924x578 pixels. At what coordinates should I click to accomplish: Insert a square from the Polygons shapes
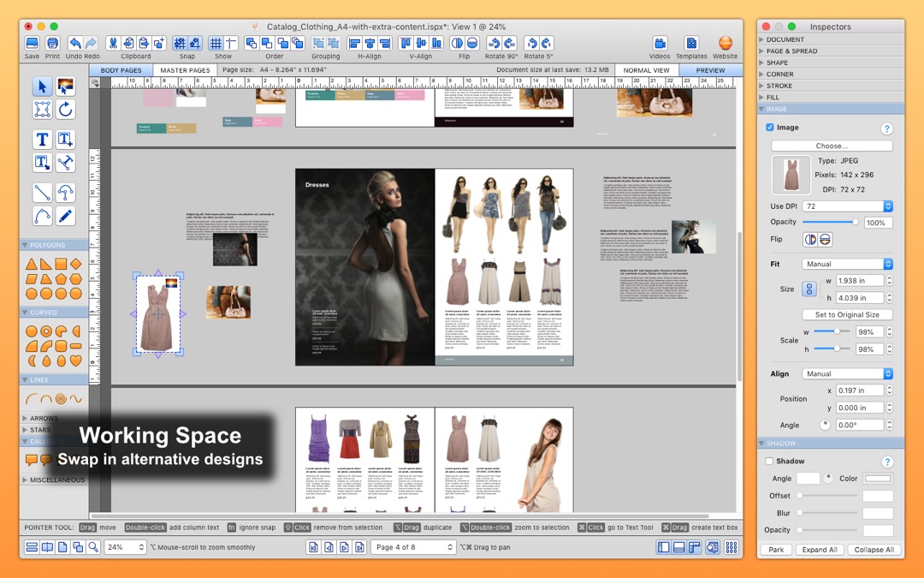61,264
